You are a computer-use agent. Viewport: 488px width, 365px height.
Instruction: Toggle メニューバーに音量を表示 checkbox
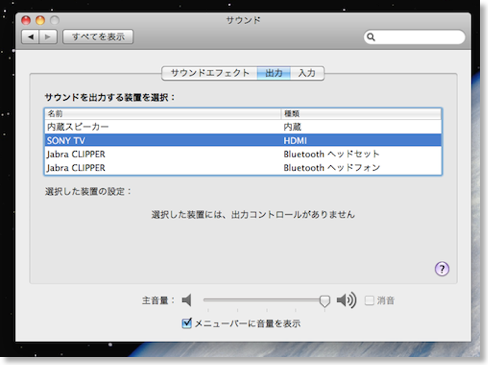(x=187, y=323)
